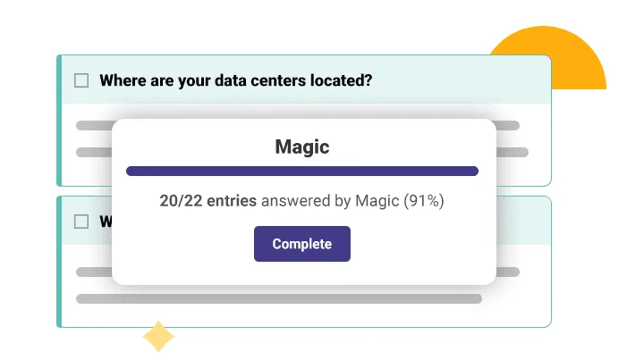Tick the second question's checkbox
The image size is (644, 360).
pyautogui.click(x=81, y=222)
